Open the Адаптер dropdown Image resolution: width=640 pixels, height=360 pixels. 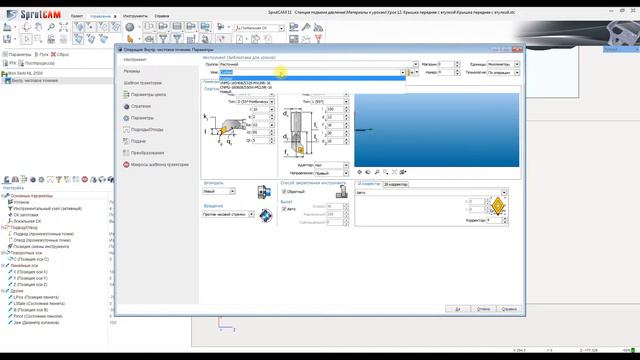click(331, 165)
